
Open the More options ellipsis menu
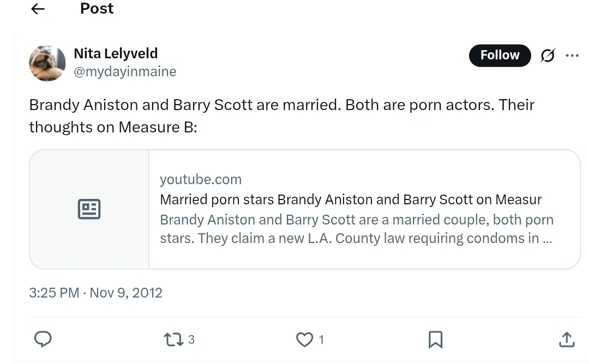572,56
